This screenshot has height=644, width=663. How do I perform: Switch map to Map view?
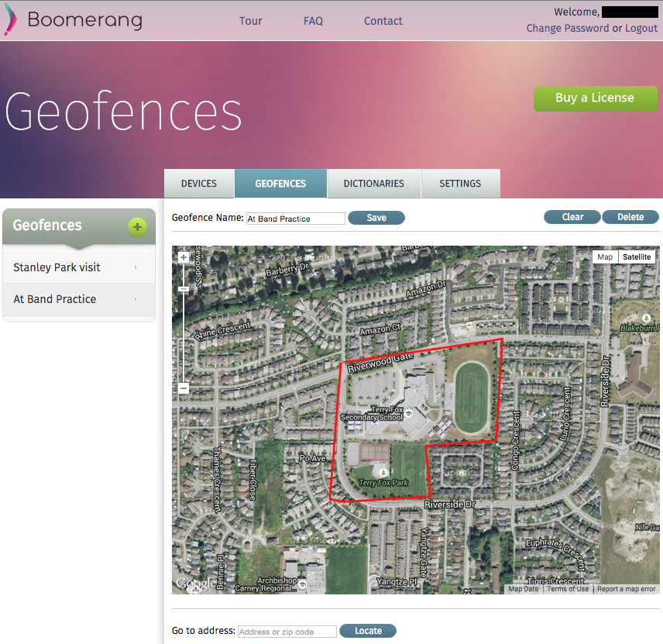[605, 257]
